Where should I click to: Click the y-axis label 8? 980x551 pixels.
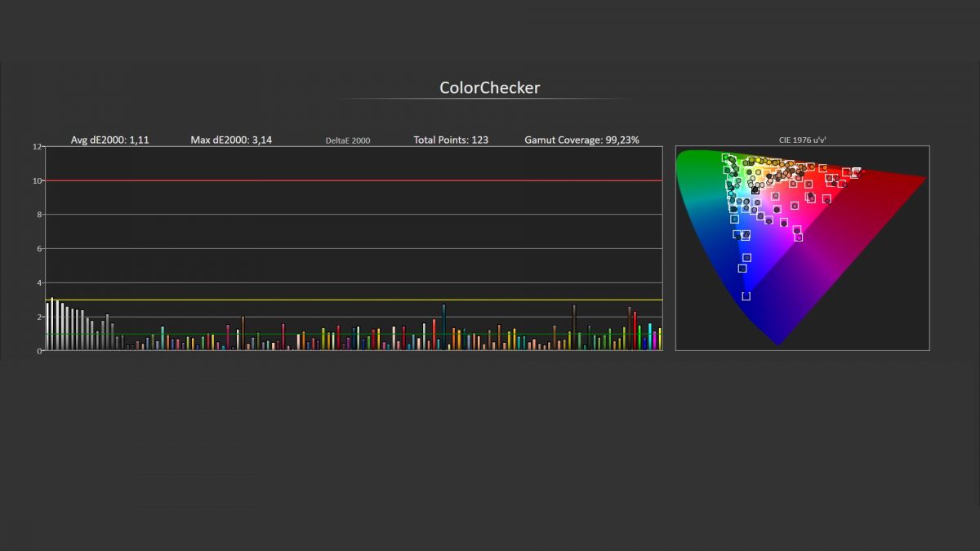point(38,215)
